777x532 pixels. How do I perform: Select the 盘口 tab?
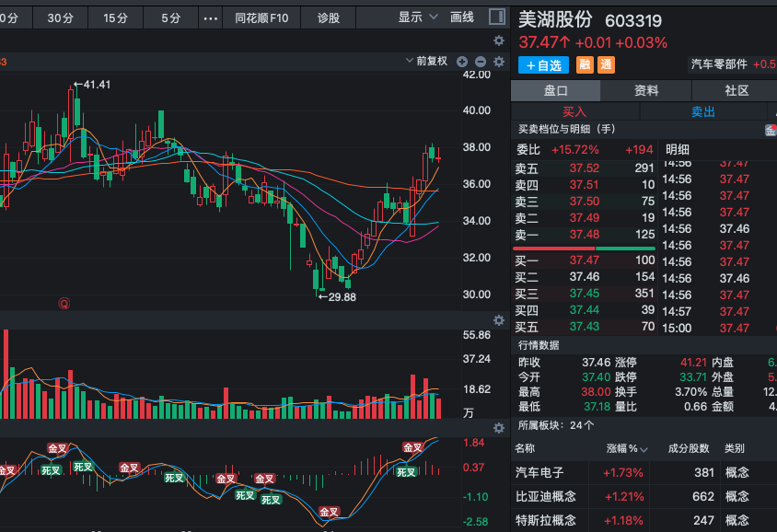click(555, 90)
